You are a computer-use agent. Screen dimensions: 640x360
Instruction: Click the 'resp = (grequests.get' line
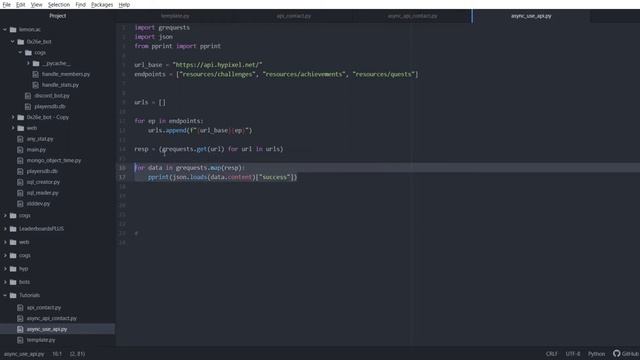tap(209, 149)
